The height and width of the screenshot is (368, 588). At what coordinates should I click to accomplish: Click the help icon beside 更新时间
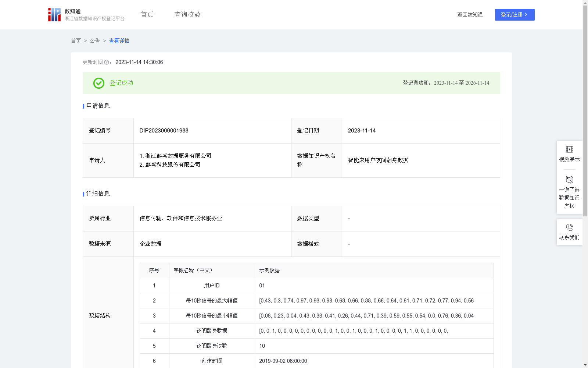pyautogui.click(x=107, y=63)
